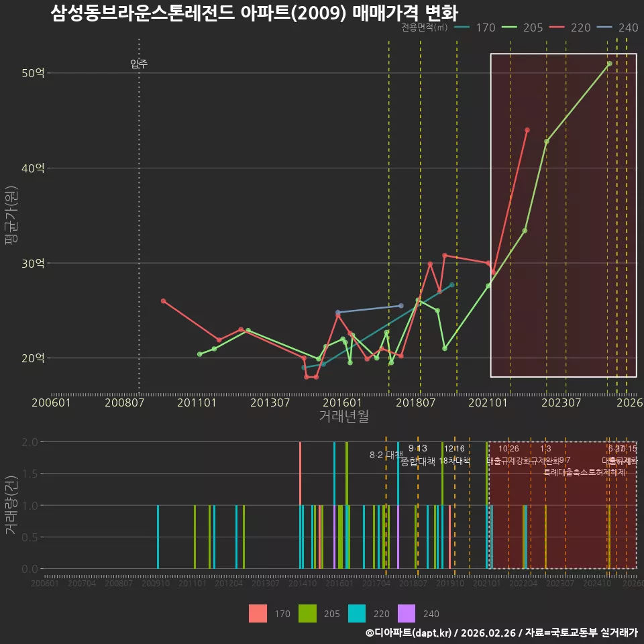Click the right endpoint of the 240 line
Screen dimensions: 644x644
[401, 306]
